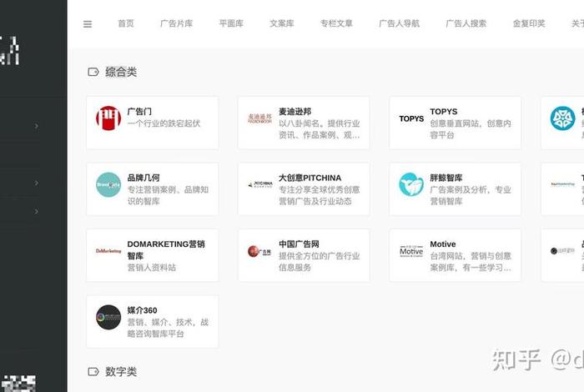Image resolution: width=584 pixels, height=392 pixels.
Task: Click the 大创意PITCHINA logo icon
Action: (x=260, y=184)
